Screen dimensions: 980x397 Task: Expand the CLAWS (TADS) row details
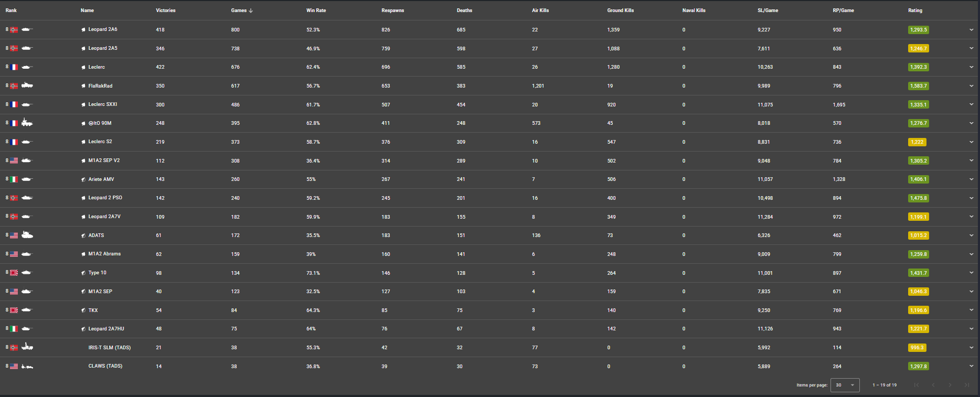(x=972, y=366)
